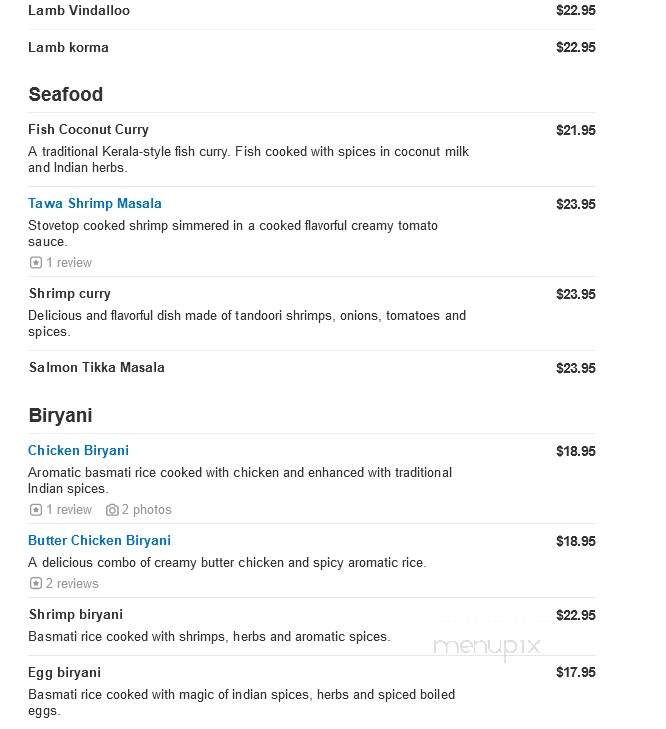Click the review star icon under Butter Chicken Biryani
This screenshot has width=666, height=729.
[x=36, y=583]
